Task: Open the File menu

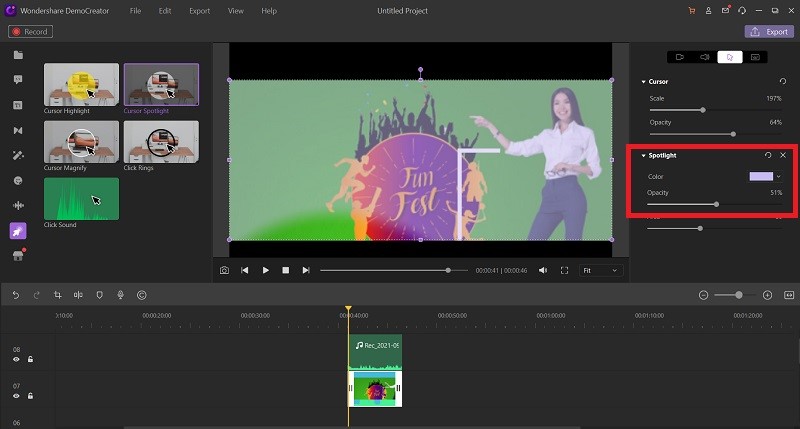Action: (135, 11)
